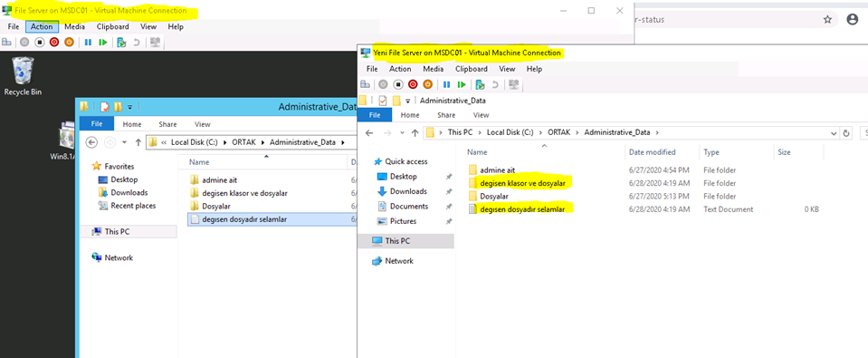Click Up arrow in left Explorer window
This screenshot has height=358, width=868.
click(x=138, y=142)
